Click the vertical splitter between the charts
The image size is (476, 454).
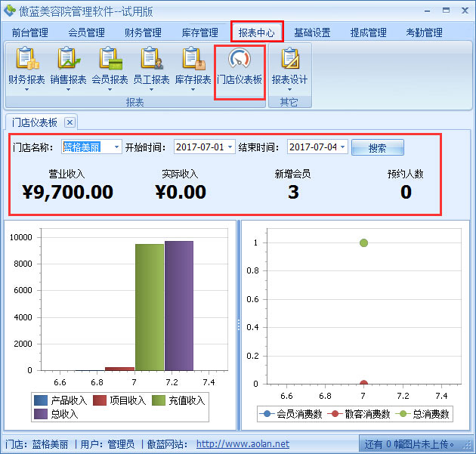pos(238,323)
